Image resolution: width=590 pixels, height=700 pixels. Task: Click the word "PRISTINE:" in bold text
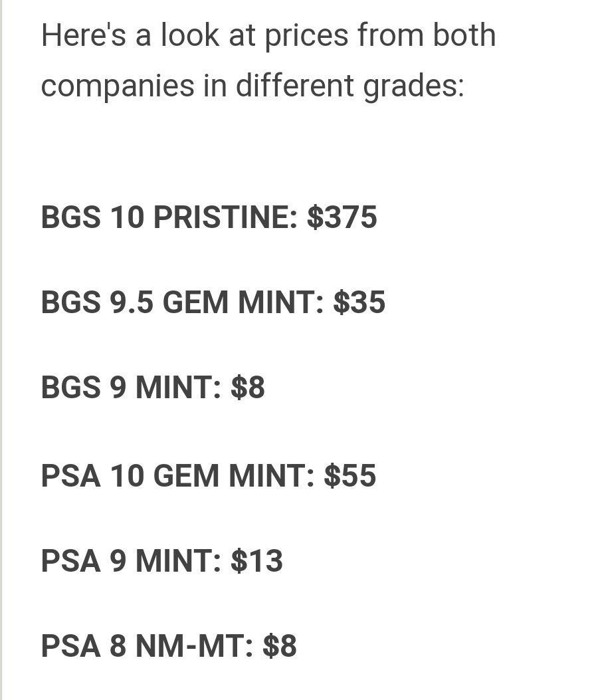point(225,217)
